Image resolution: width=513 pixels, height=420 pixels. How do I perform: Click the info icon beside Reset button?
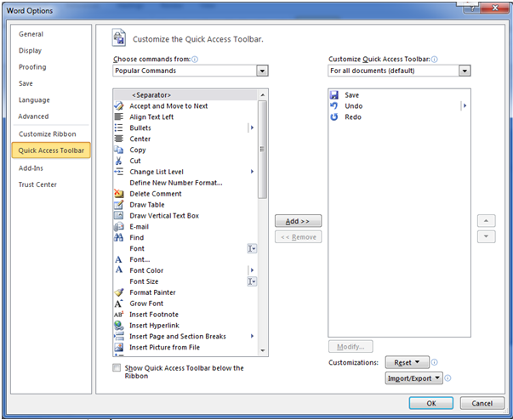[434, 362]
